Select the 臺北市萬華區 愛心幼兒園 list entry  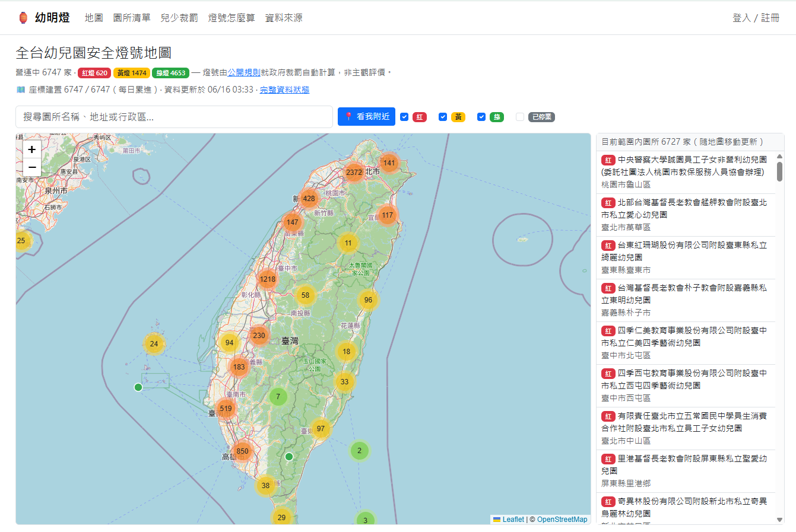686,215
